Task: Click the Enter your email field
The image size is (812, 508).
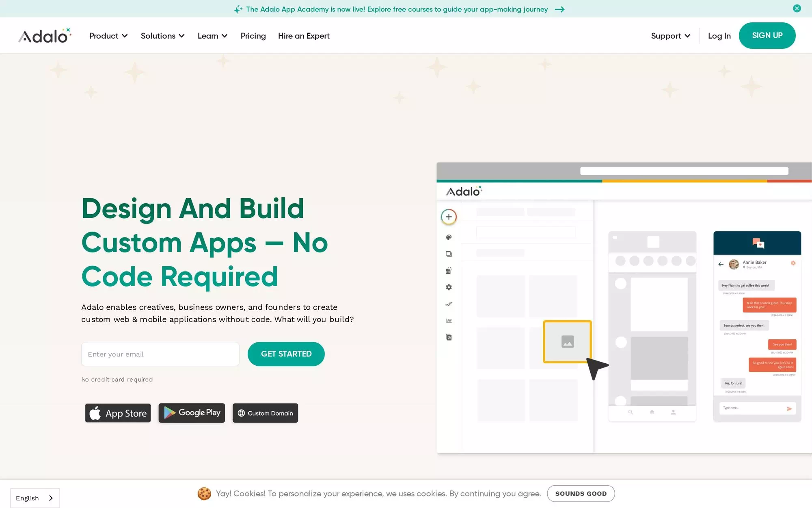Action: click(x=160, y=354)
